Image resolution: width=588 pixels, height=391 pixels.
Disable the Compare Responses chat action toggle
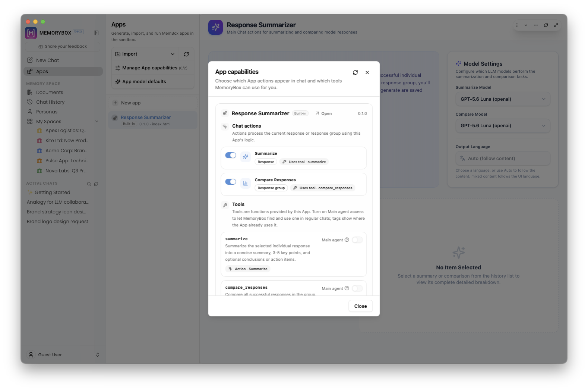pos(231,182)
